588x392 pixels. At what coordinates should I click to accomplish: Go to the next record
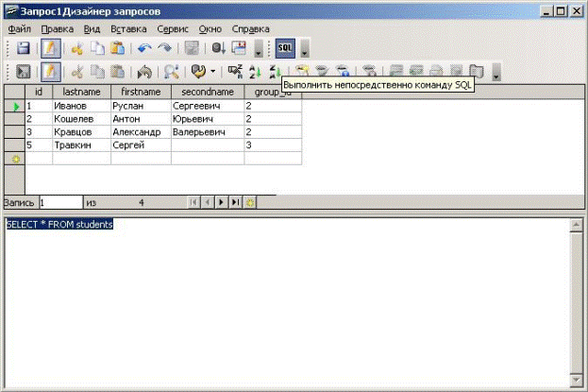[x=221, y=202]
